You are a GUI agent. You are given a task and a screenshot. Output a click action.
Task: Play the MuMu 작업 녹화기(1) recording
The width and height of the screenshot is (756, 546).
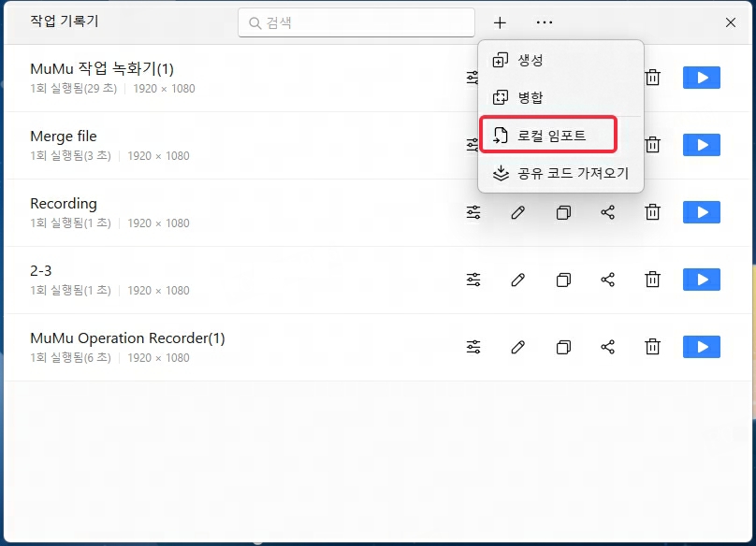coord(702,78)
